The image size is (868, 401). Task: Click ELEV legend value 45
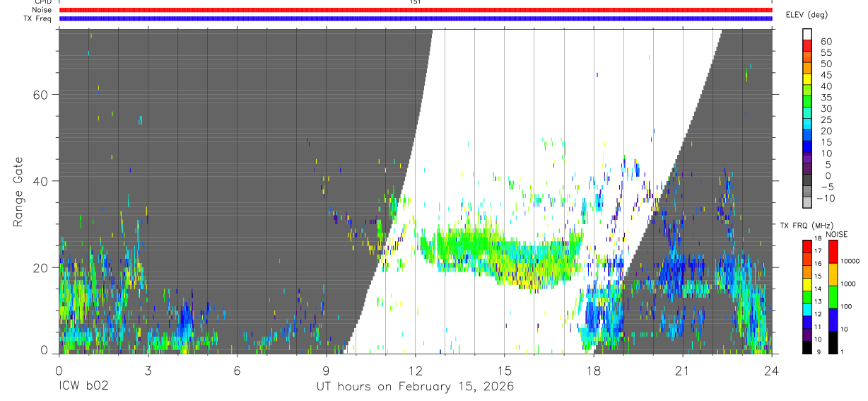click(826, 75)
